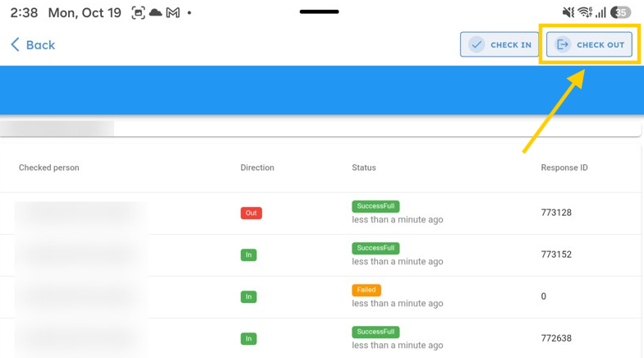644x358 pixels.
Task: Select the Response ID column header
Action: (564, 168)
